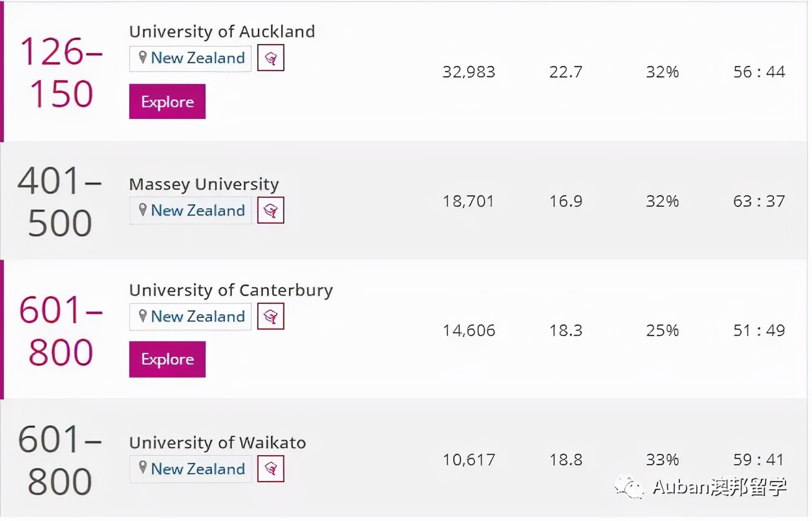Click location pin icon under University of Waikato

click(x=143, y=469)
